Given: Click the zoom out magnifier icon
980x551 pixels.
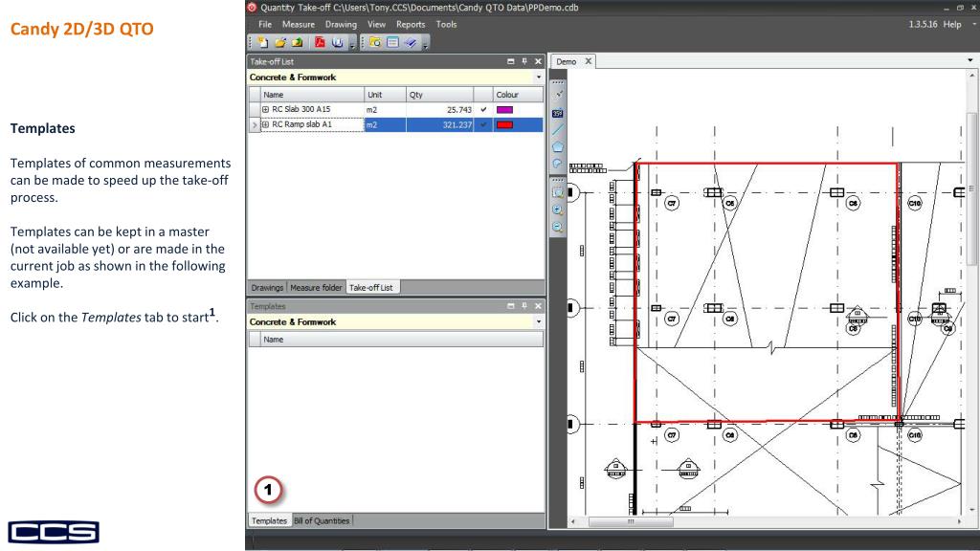Looking at the screenshot, I should click(558, 228).
